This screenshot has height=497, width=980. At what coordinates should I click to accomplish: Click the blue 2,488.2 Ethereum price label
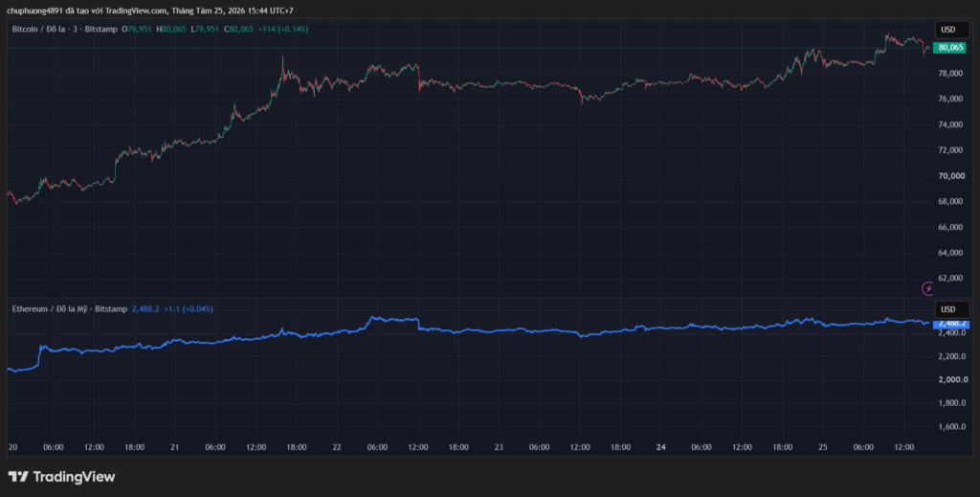[x=951, y=324]
